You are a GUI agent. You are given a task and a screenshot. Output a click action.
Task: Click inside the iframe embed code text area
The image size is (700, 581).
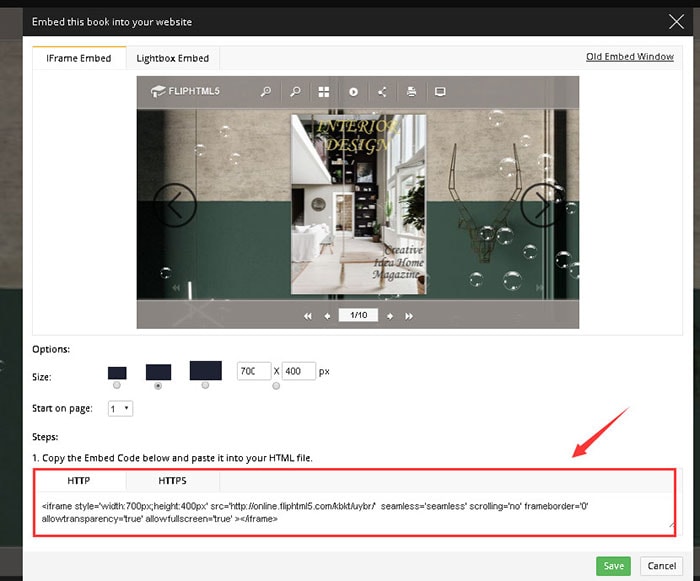pos(355,513)
